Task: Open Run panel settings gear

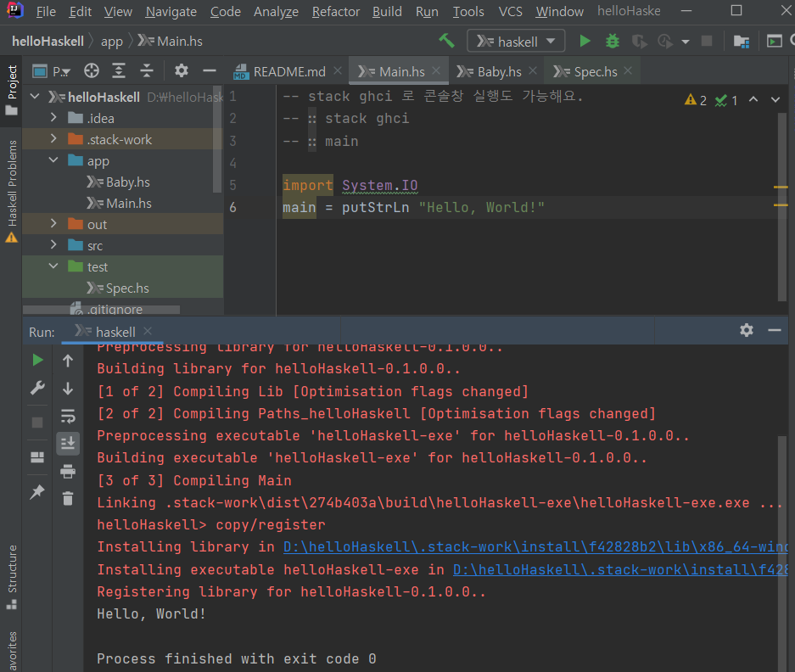Action: (x=747, y=331)
